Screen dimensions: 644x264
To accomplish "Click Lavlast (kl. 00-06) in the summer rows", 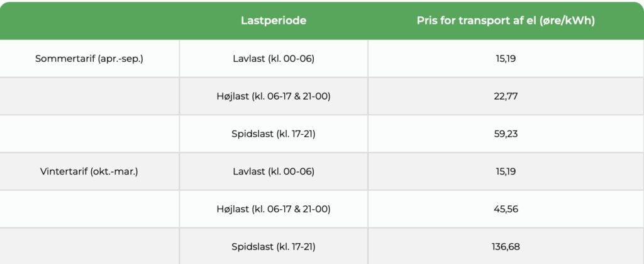I will (x=274, y=59).
